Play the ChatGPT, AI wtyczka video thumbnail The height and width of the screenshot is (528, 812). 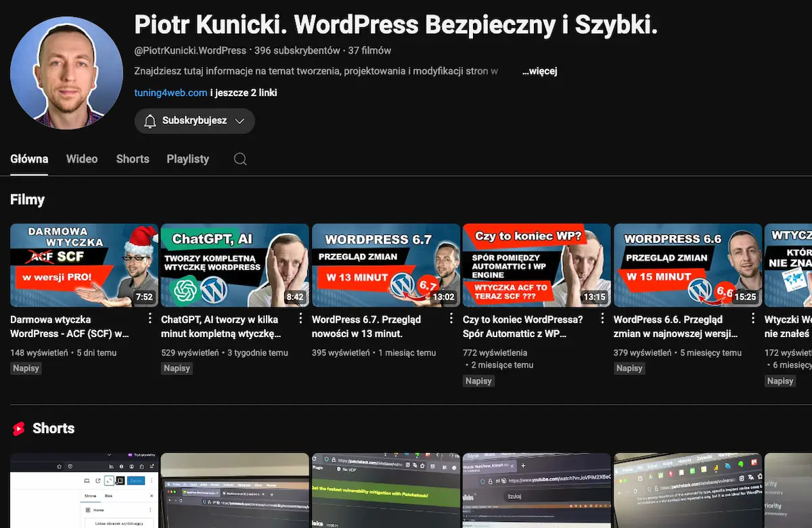[235, 265]
